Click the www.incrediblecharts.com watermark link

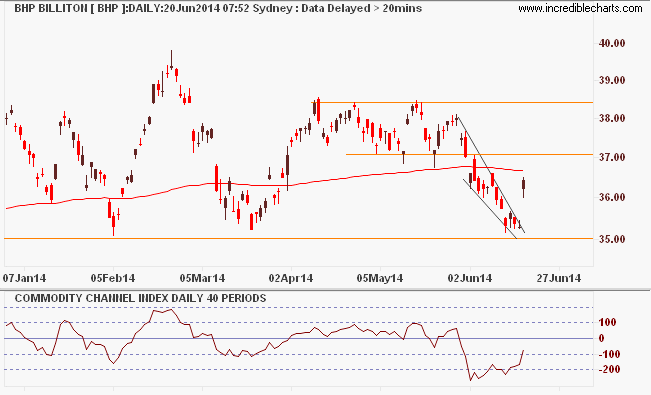tap(580, 8)
